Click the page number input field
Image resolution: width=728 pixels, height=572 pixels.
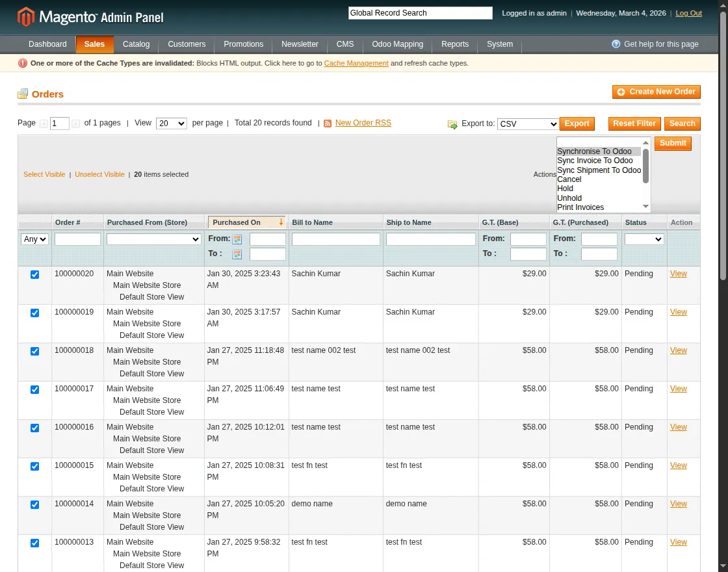pyautogui.click(x=59, y=123)
